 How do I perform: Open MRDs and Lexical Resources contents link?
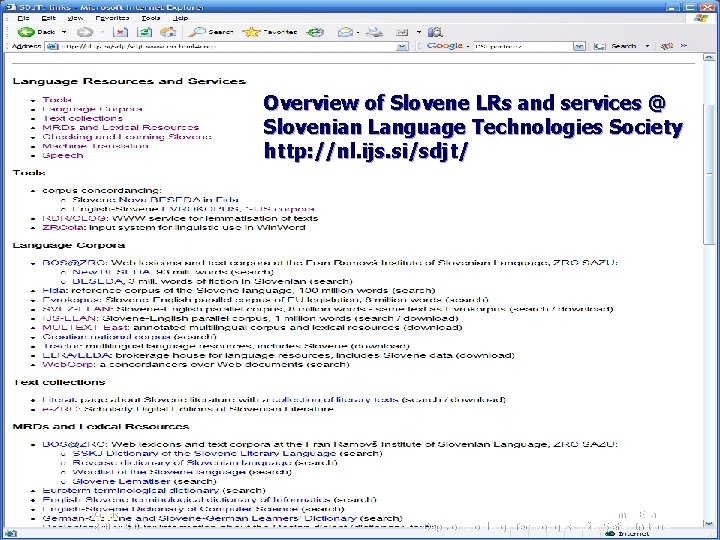click(x=121, y=127)
